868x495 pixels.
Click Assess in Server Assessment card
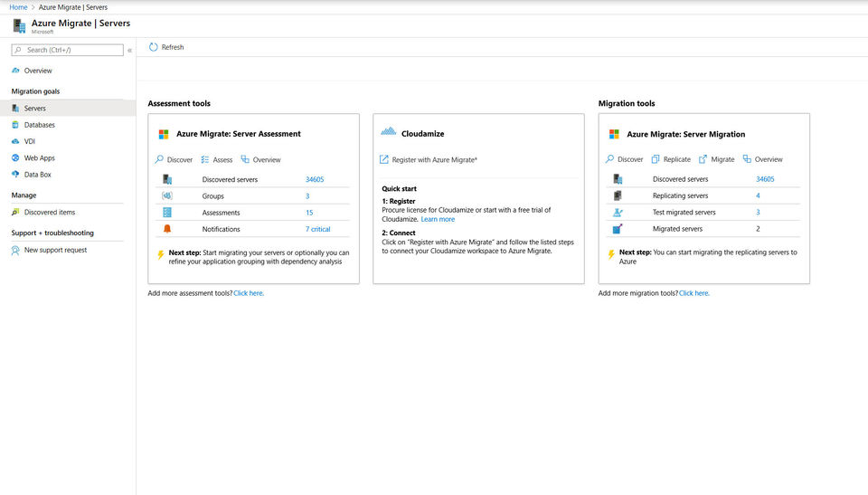point(222,159)
